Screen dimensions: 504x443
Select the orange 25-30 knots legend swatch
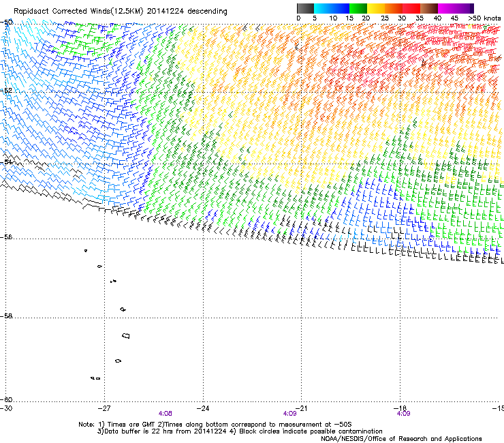coord(394,8)
